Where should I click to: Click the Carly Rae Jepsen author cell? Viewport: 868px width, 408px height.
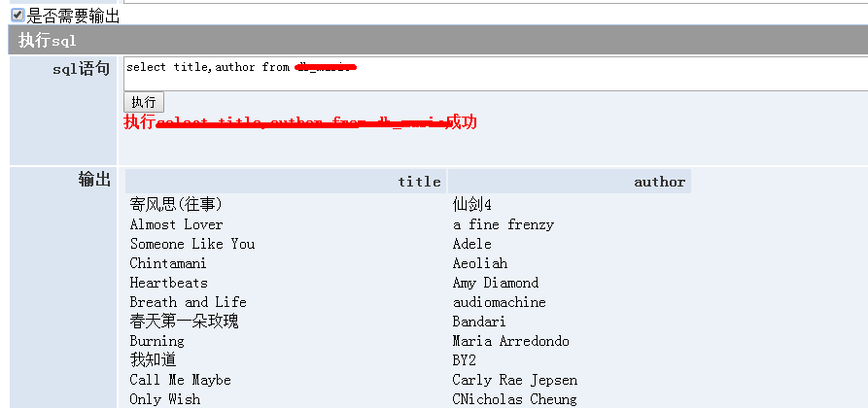(515, 380)
